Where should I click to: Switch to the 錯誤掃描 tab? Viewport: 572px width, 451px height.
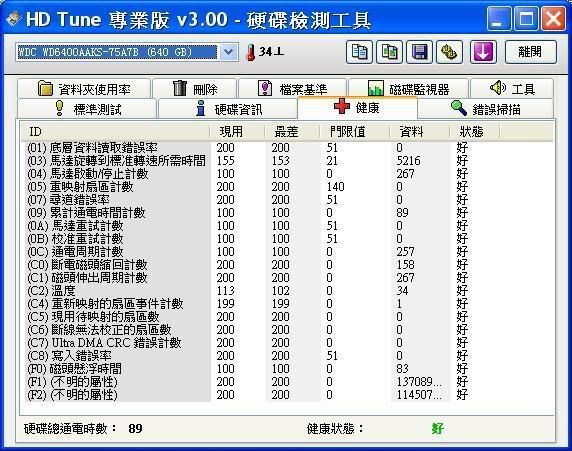[486, 109]
